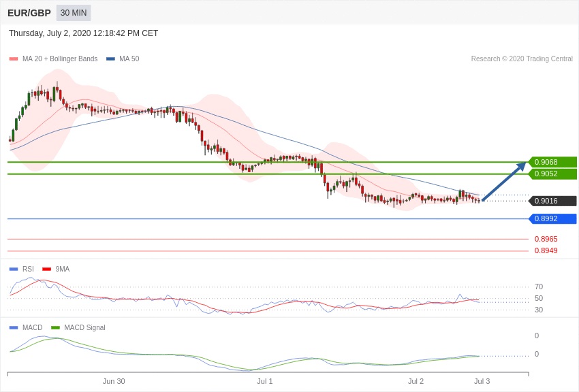Click the Jun 30 date axis label
This screenshot has height=392, width=579.
coord(114,381)
